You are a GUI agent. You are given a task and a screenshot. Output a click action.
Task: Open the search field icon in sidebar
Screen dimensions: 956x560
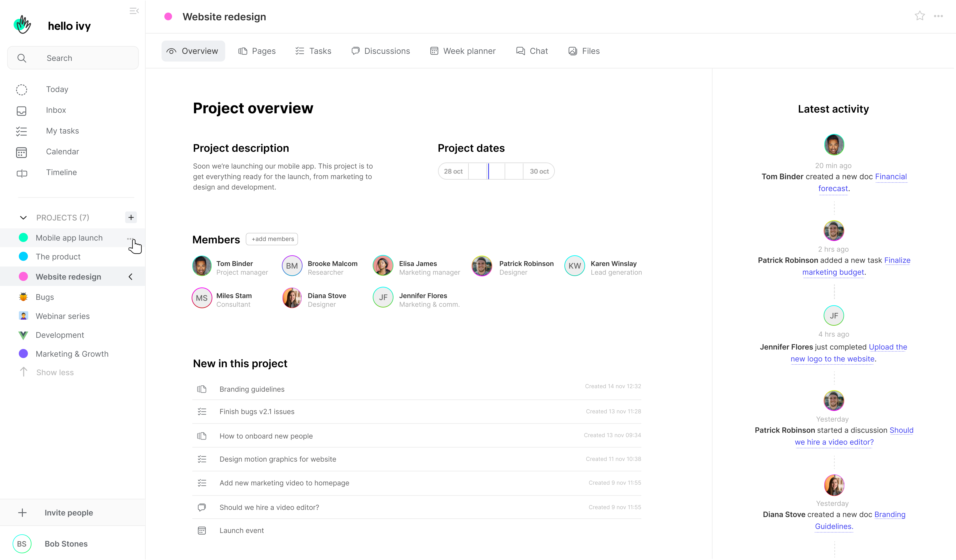pos(22,58)
